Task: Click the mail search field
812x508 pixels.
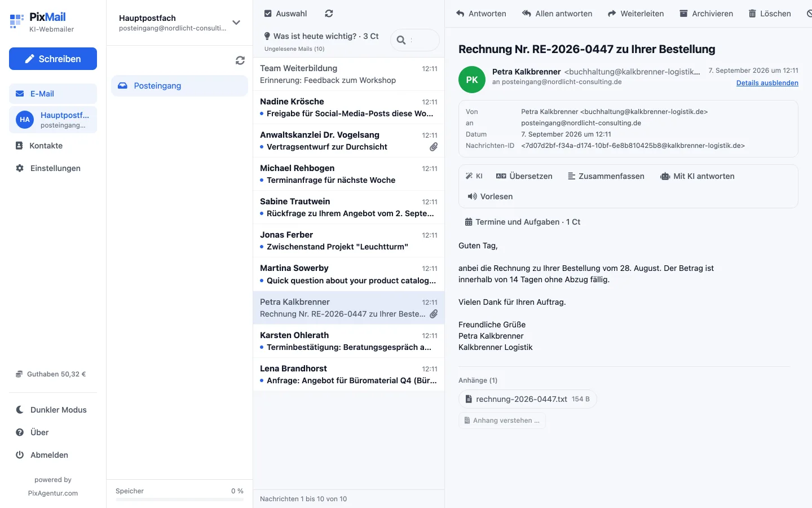Action: coord(415,40)
